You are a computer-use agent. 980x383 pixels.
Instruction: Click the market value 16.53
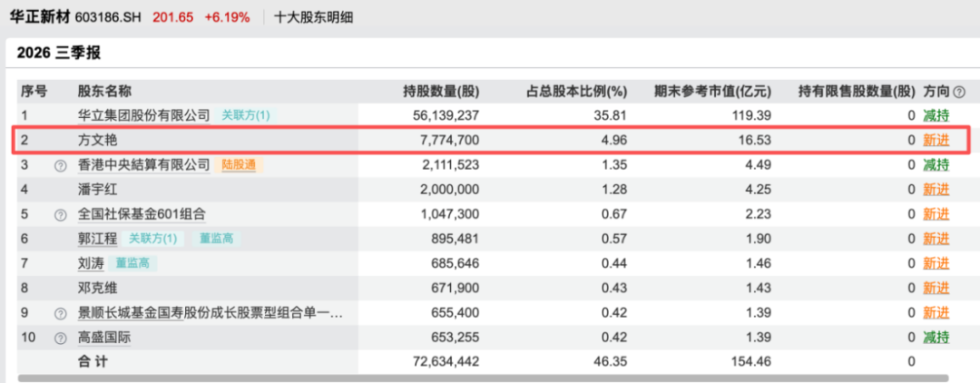[756, 140]
